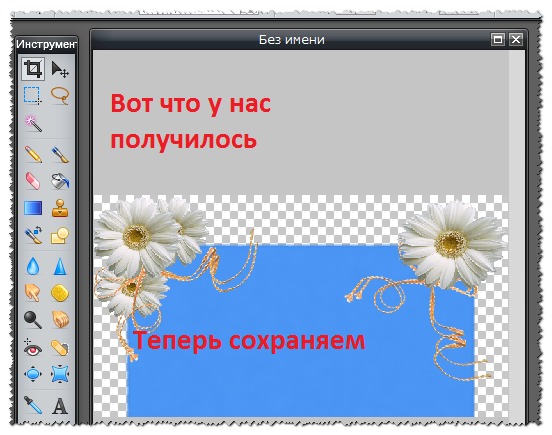Screen dimensions: 552x435
Task: Pick the yellow Sponge tool
Action: pos(60,293)
